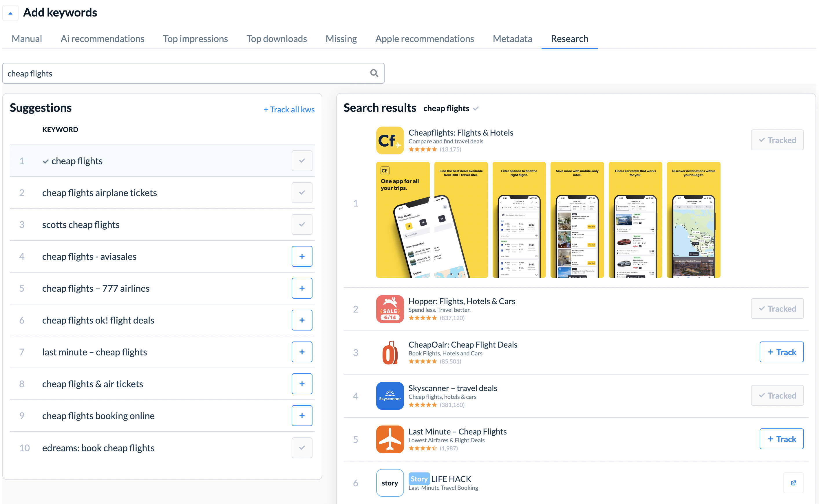Open CheapOair: Cheap Flight Deals title
This screenshot has width=819, height=504.
(462, 345)
